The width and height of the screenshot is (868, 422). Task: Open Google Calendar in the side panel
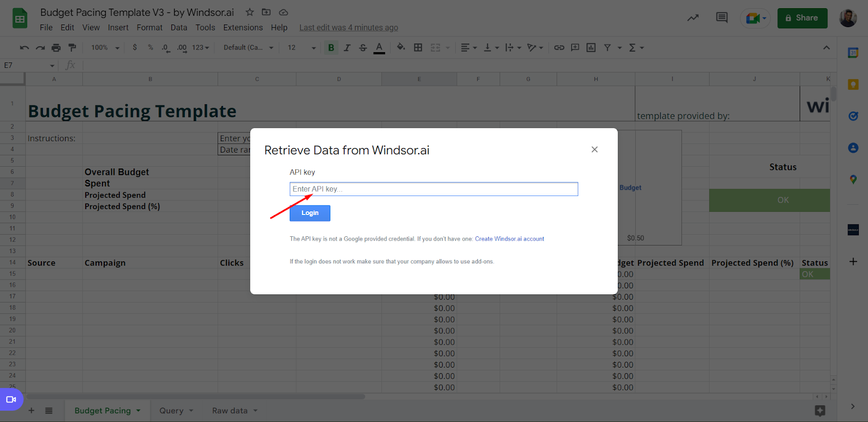pos(853,53)
